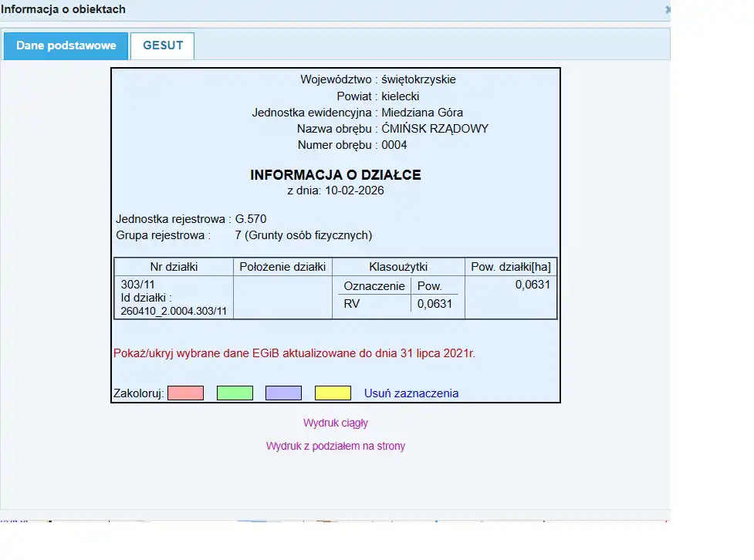This screenshot has height=560, width=754.
Task: Select parcel number 303/11 in the table
Action: [x=133, y=285]
